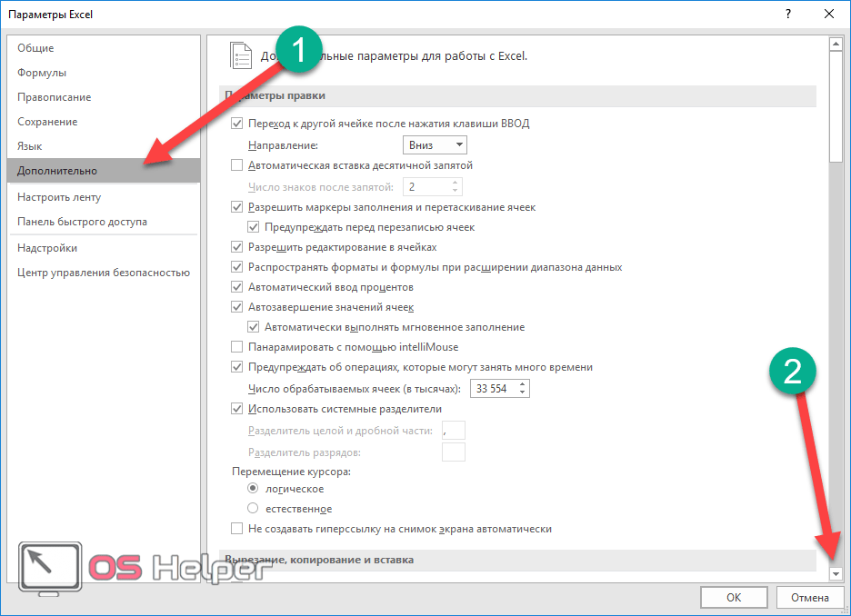Open Настроить ленту settings
Viewport: 851px width, 616px height.
(x=104, y=197)
